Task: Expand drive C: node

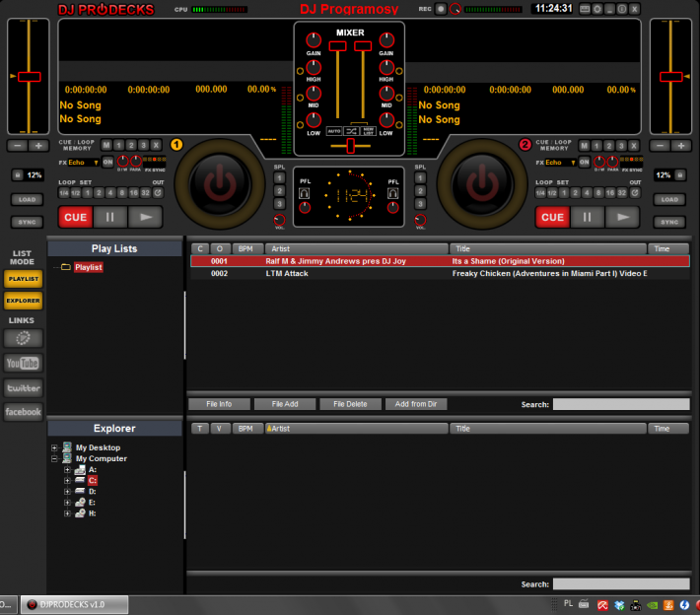Action: click(67, 481)
